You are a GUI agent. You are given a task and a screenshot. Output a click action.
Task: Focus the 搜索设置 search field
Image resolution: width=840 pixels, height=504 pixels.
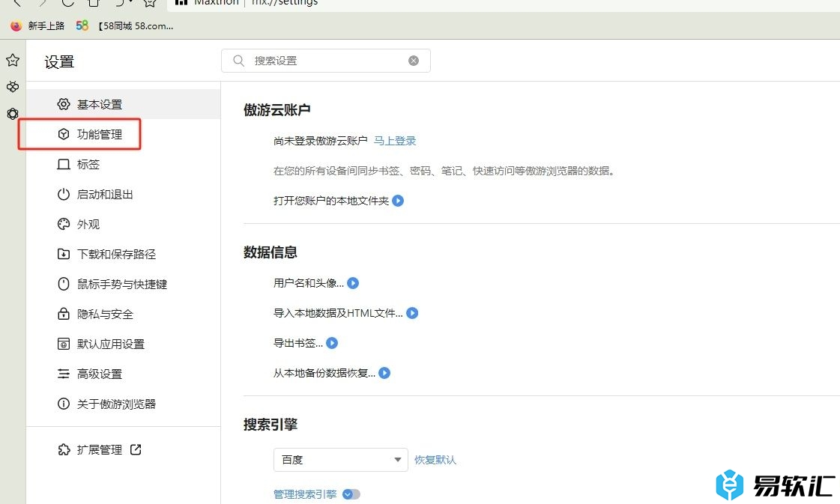326,61
